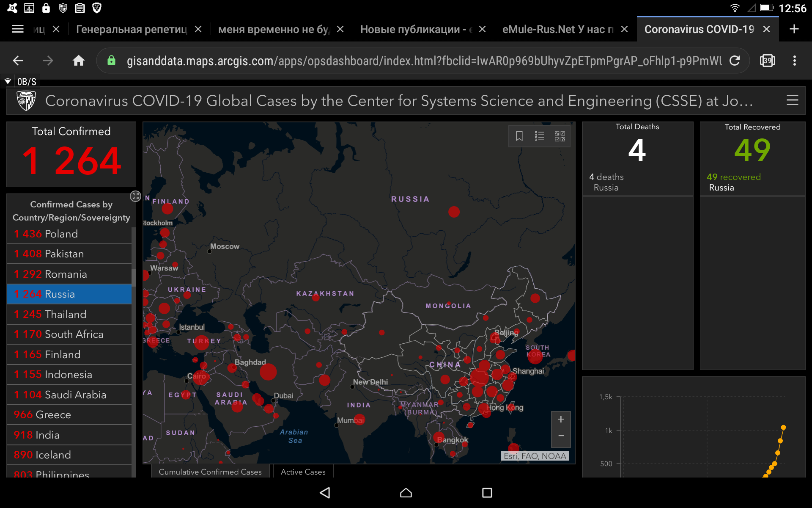Switch to Генеральная репетиц tab

pyautogui.click(x=132, y=29)
